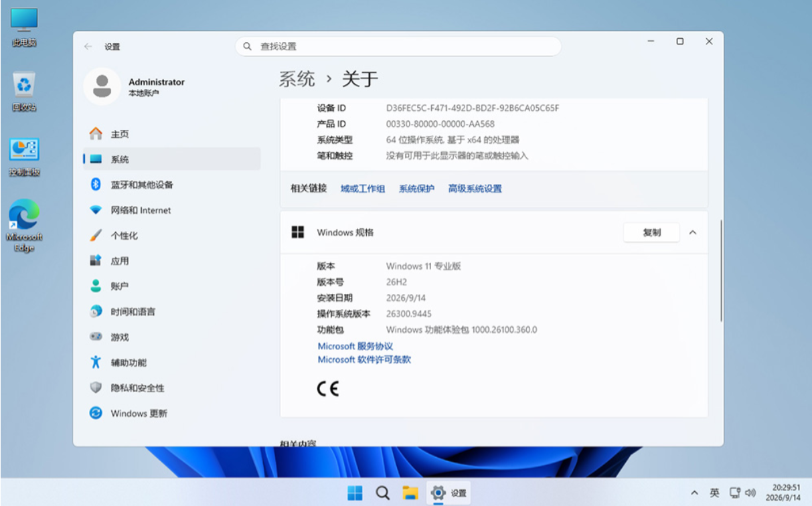The width and height of the screenshot is (812, 506).
Task: Open File Explorer from the taskbar
Action: click(410, 493)
